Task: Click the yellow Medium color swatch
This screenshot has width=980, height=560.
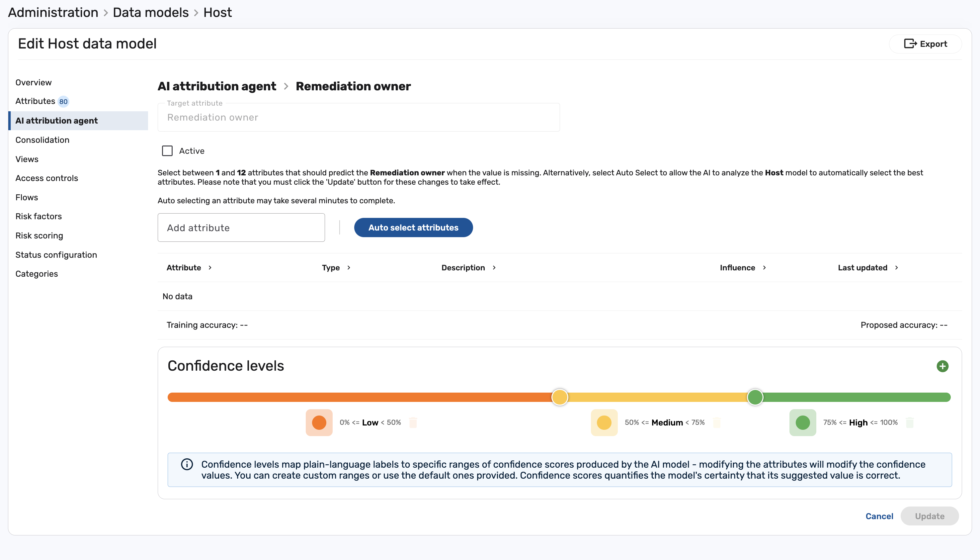Action: click(604, 423)
